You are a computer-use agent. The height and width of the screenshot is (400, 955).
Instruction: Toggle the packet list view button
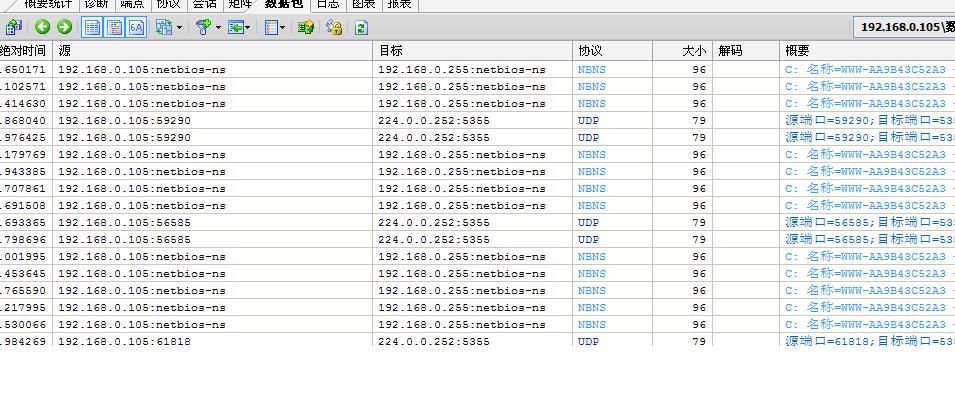[92, 27]
